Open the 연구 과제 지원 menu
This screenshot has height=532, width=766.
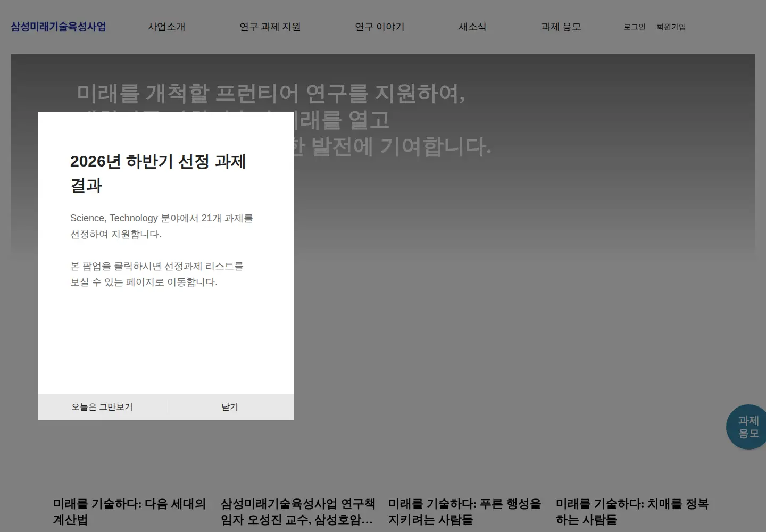[x=270, y=27]
